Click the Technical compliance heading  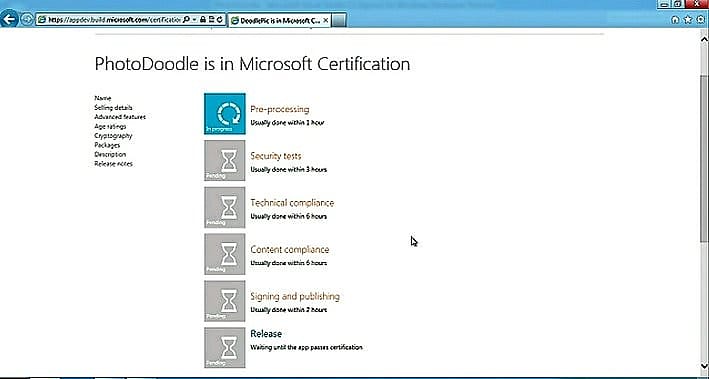(292, 203)
